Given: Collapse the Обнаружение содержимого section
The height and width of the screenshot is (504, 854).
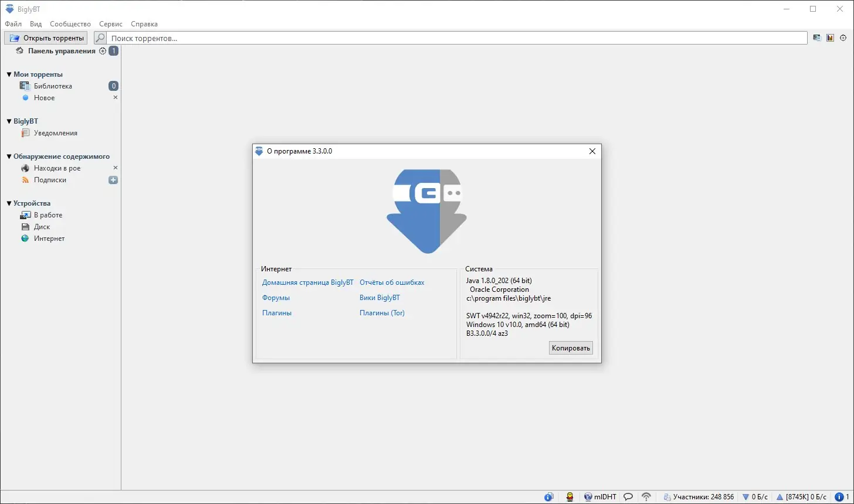Looking at the screenshot, I should click(x=9, y=156).
